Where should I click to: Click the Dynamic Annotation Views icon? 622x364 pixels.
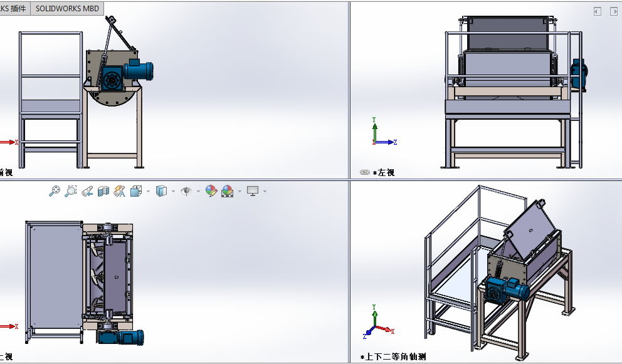coord(119,191)
